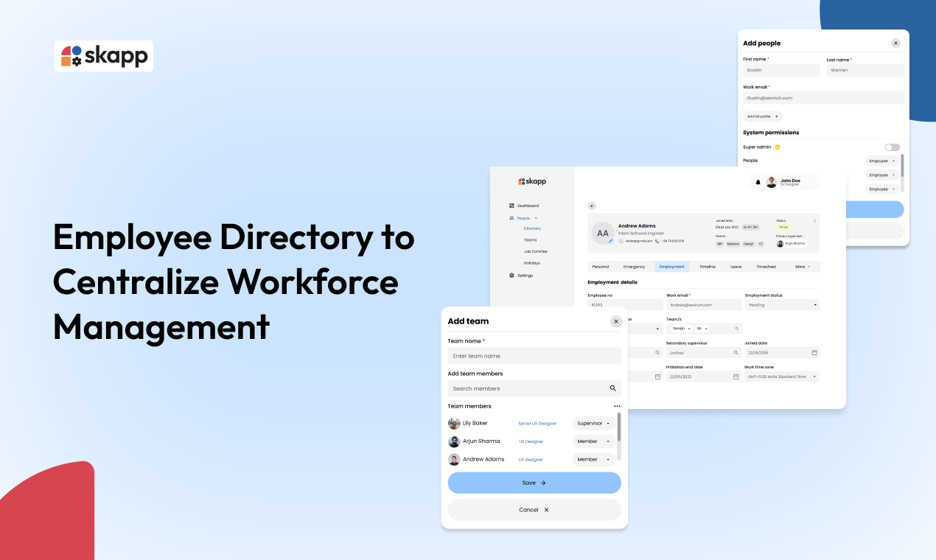Click Lily Baker's avatar in team list
This screenshot has width=936, height=560.
pos(454,424)
